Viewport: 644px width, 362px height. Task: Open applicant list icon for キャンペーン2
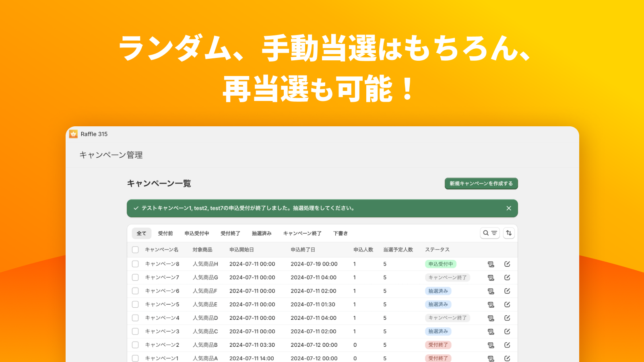[491, 345]
